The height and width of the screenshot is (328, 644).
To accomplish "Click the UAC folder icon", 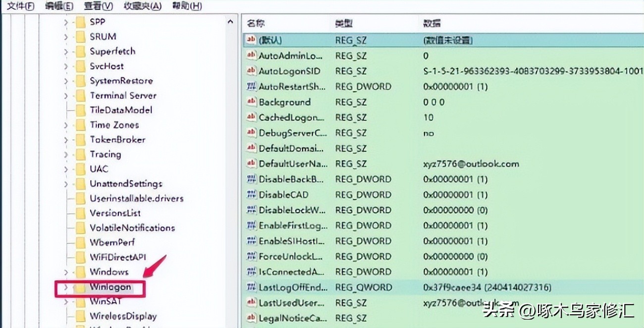I will [81, 169].
